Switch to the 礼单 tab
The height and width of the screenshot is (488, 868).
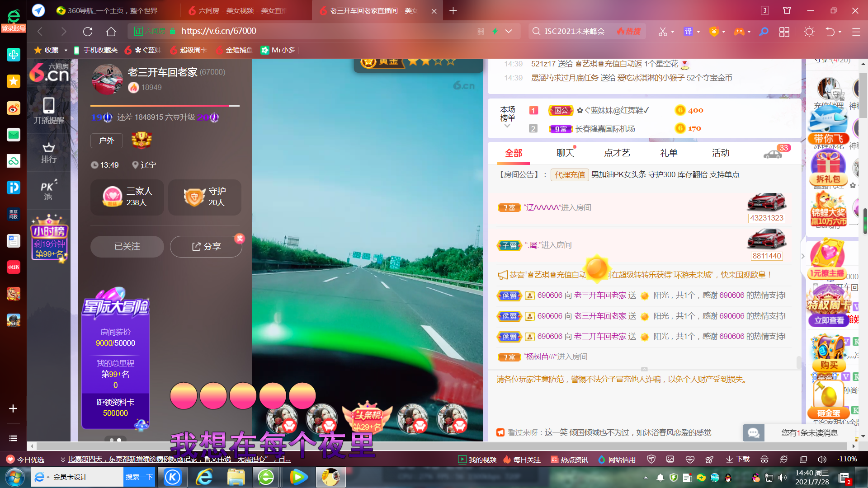(x=668, y=153)
